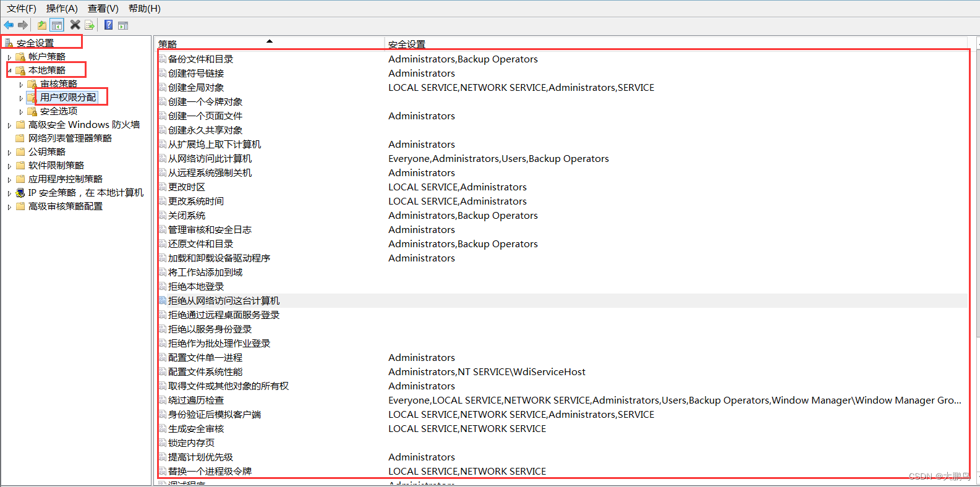Image resolution: width=980 pixels, height=487 pixels.
Task: Open the 帮助(H) menu
Action: tap(144, 8)
